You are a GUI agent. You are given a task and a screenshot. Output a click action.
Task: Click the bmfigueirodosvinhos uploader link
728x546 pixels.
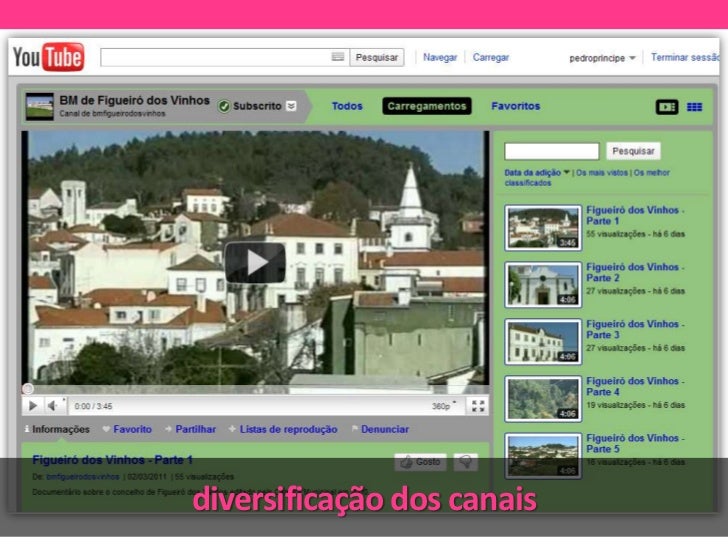click(x=83, y=477)
